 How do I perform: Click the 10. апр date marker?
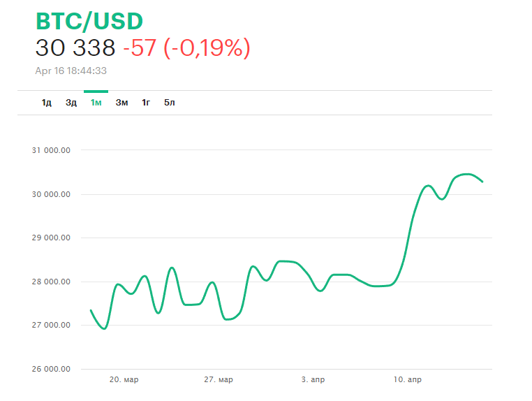(408, 380)
